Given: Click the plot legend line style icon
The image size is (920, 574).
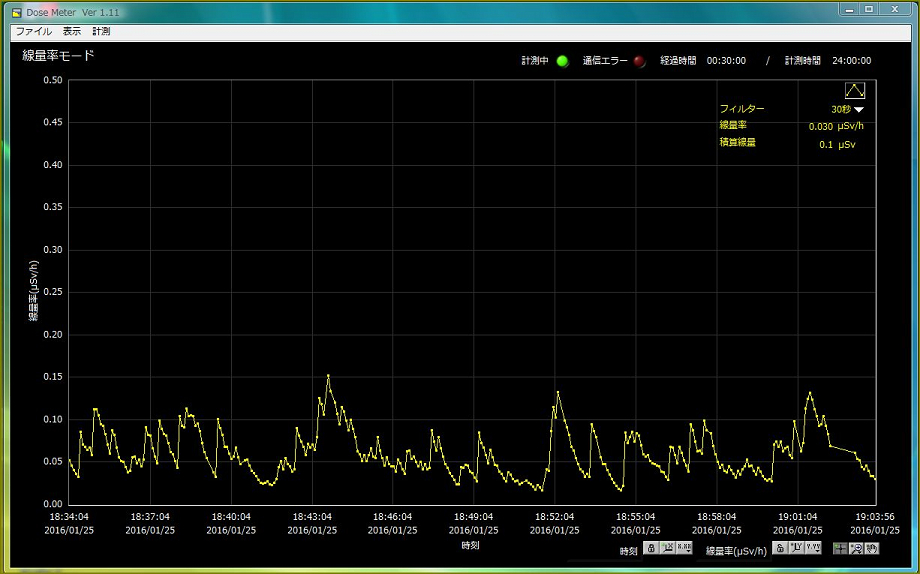Looking at the screenshot, I should [x=854, y=90].
